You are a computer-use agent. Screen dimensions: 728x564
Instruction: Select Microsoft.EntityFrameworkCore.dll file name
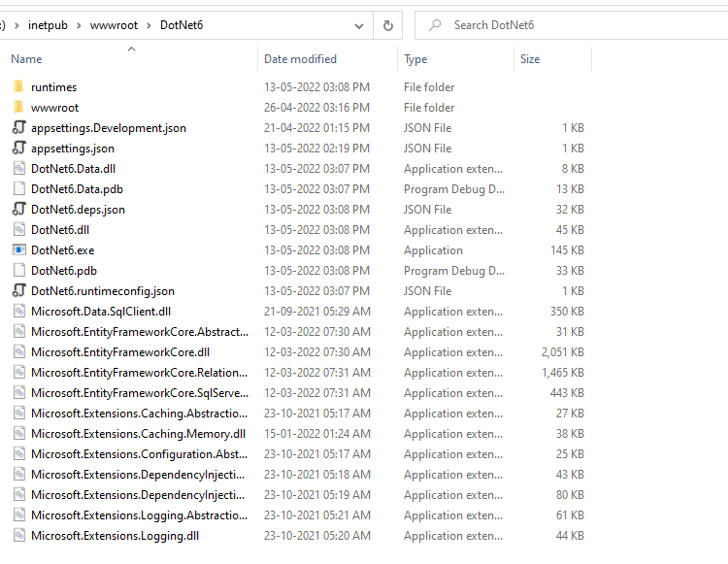(120, 352)
